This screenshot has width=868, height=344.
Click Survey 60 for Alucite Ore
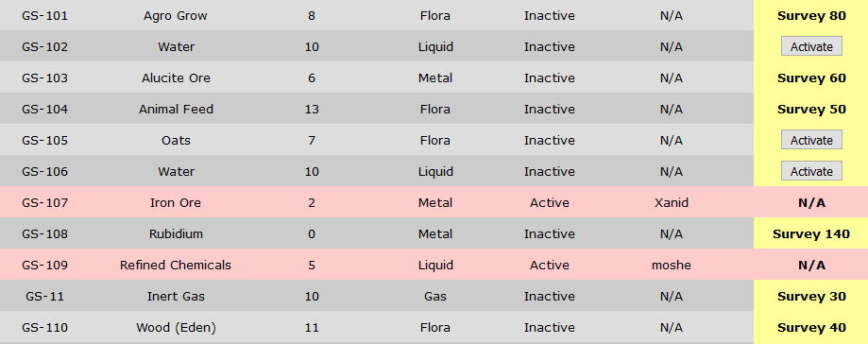[x=811, y=78]
